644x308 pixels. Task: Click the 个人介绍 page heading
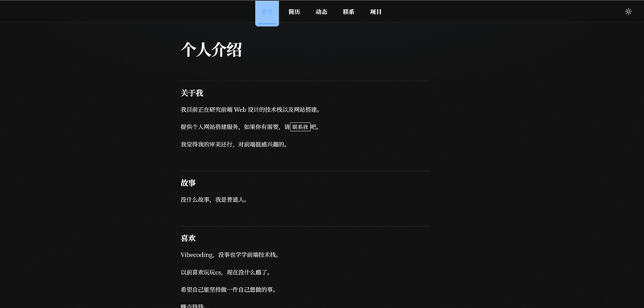point(211,50)
